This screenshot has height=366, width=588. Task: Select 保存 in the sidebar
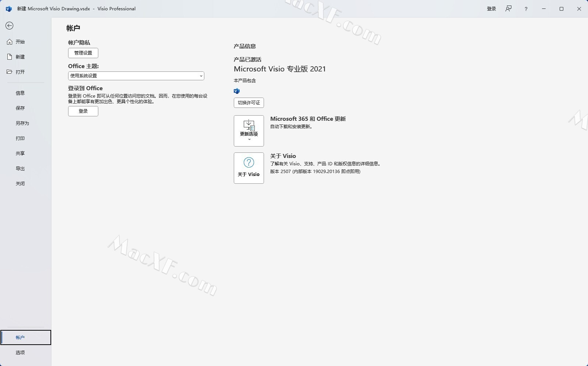tap(25, 108)
